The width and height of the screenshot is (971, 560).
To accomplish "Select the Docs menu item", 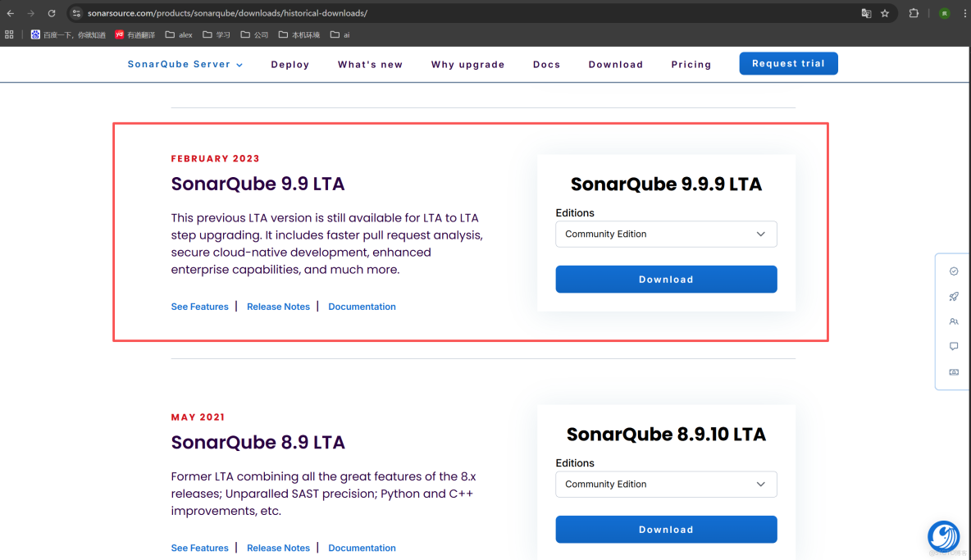I will point(546,64).
